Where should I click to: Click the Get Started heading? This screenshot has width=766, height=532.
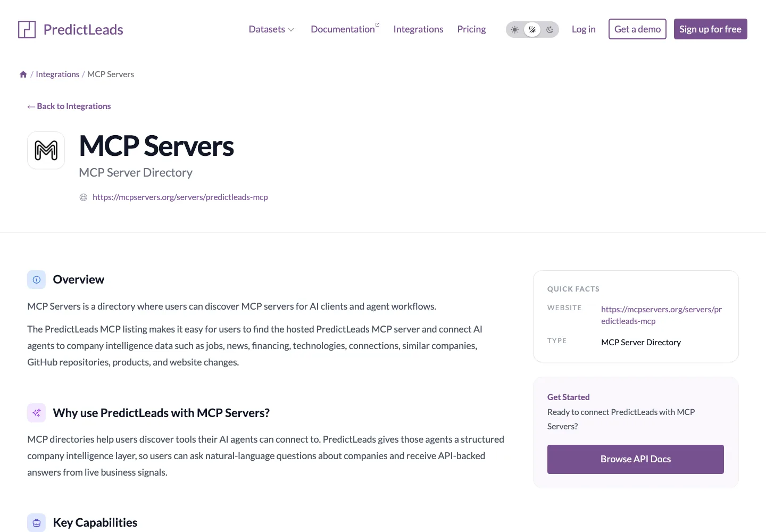[x=569, y=397]
